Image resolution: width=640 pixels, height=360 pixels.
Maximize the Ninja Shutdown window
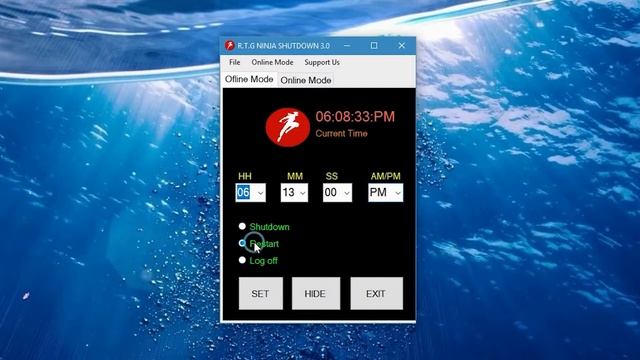pos(374,46)
